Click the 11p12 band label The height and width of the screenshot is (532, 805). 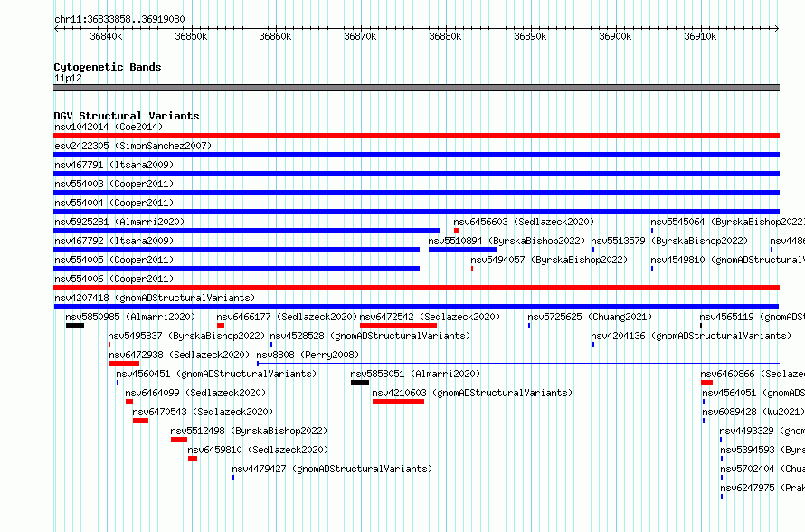[68, 78]
